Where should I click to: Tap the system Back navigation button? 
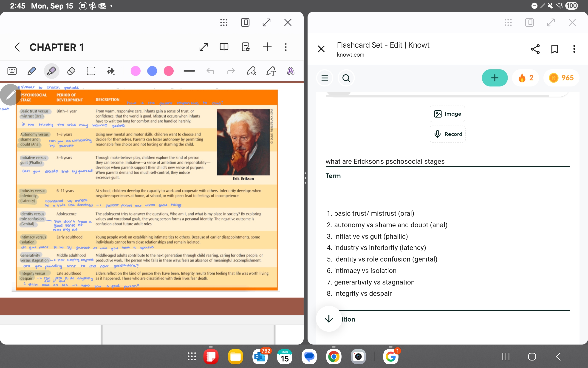coord(558,356)
